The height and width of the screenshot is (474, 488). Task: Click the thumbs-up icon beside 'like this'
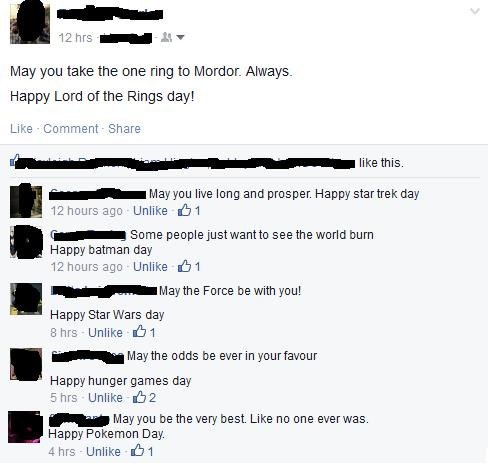tap(15, 160)
